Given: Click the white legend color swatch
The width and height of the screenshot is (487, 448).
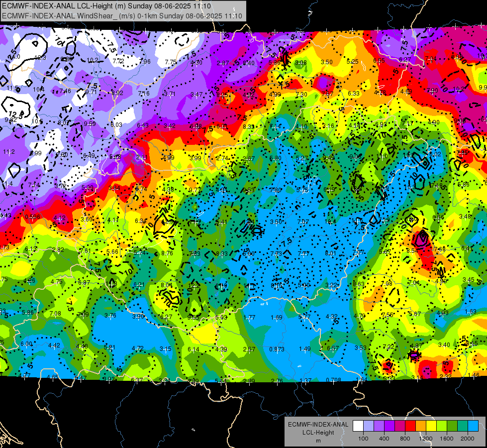Looking at the screenshot, I should 358,426.
